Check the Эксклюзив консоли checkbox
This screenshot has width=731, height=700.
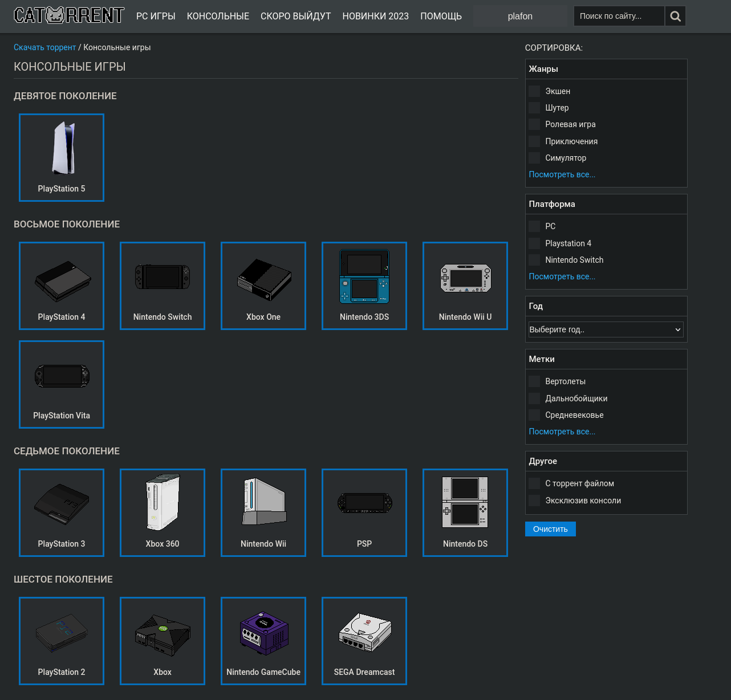[534, 500]
